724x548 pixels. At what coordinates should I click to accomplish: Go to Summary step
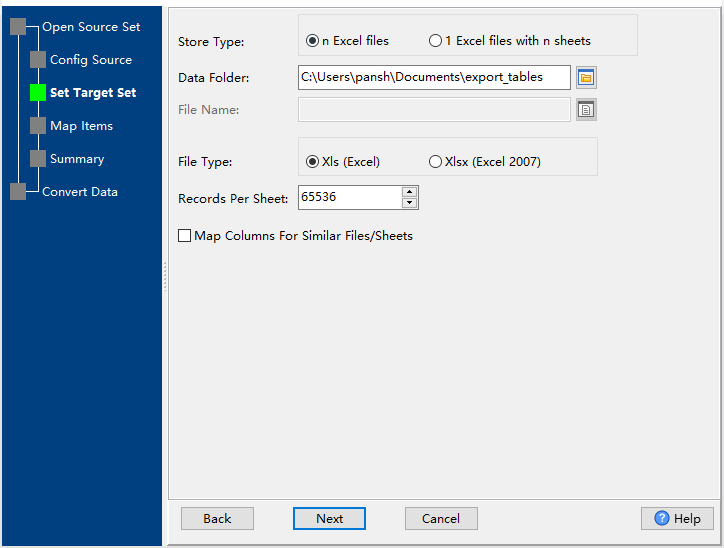(x=77, y=159)
